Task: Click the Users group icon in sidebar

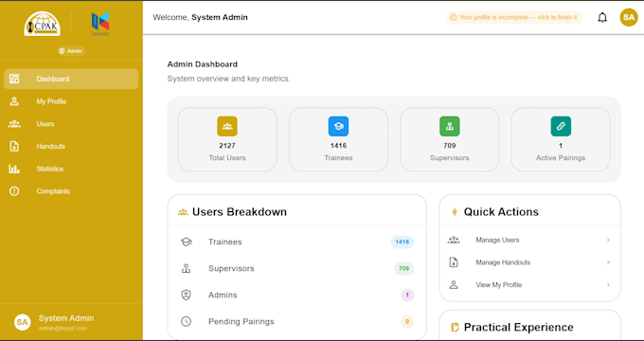Action: coord(14,124)
